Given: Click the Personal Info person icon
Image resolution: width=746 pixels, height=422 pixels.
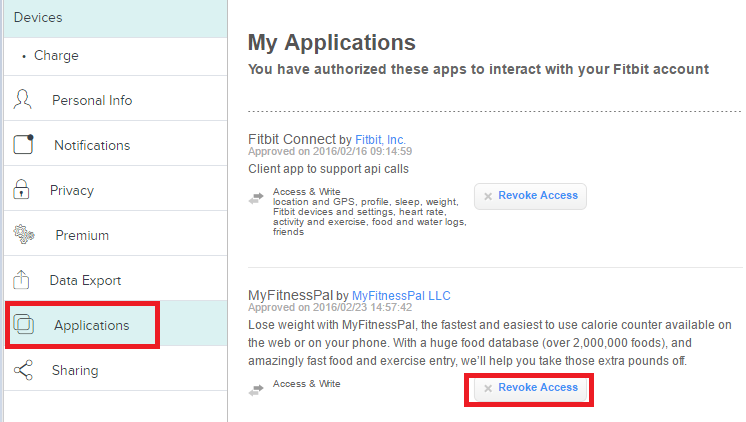Looking at the screenshot, I should coord(23,100).
